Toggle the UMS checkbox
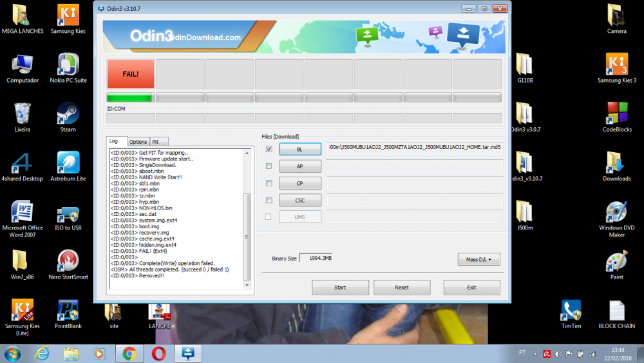Viewport: 644px width, 363px height. coord(268,217)
